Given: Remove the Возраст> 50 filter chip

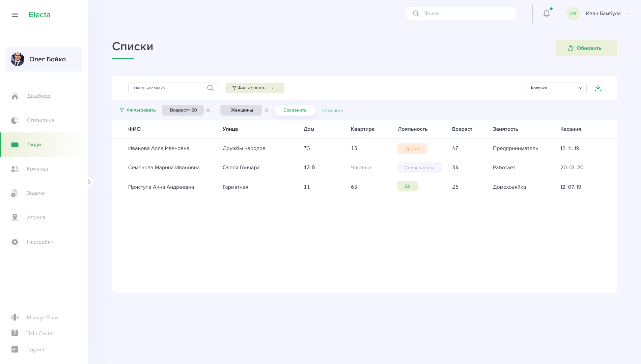Looking at the screenshot, I should click(x=208, y=110).
